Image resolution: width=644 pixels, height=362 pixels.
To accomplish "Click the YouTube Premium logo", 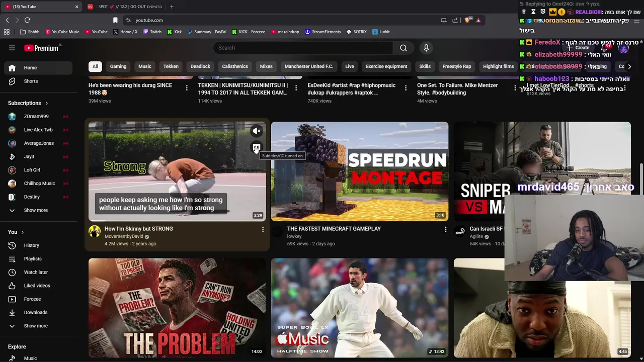I will click(41, 48).
